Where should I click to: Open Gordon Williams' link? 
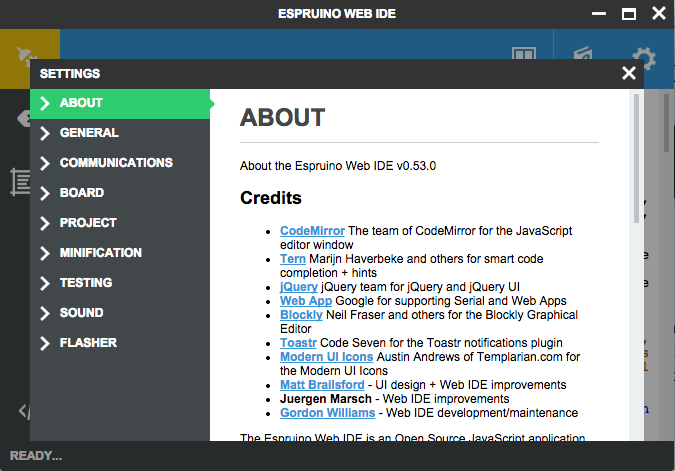(328, 412)
